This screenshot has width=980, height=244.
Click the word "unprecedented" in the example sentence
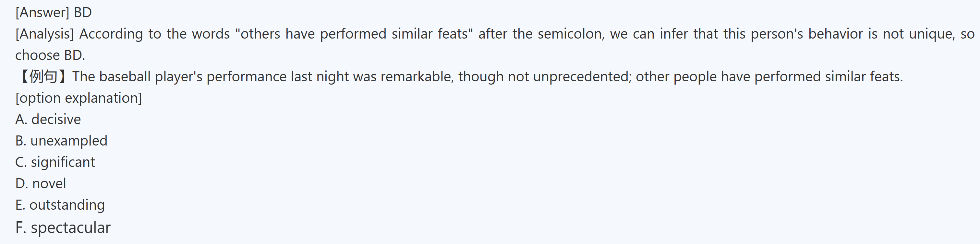point(582,77)
